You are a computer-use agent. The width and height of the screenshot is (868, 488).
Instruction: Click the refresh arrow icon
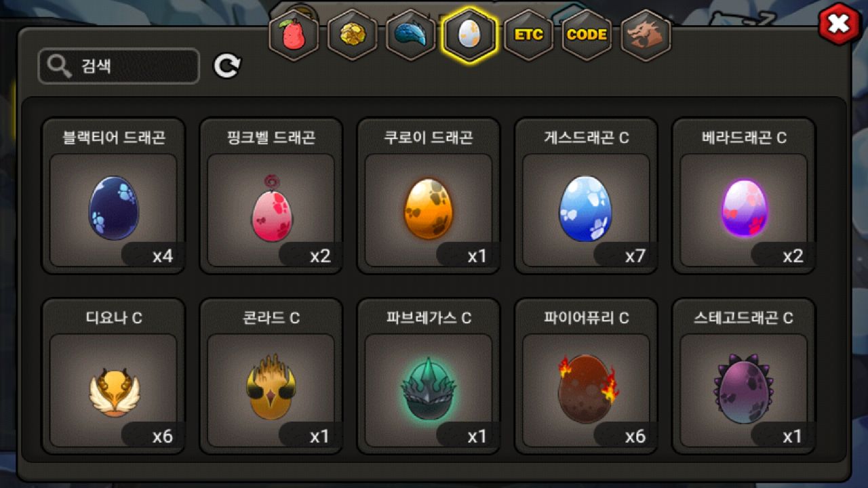click(x=227, y=66)
